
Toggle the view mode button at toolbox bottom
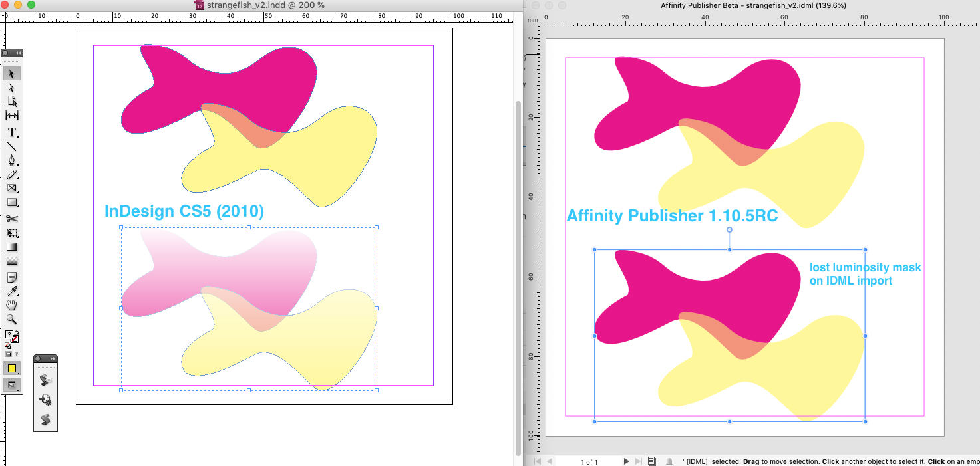pyautogui.click(x=12, y=384)
